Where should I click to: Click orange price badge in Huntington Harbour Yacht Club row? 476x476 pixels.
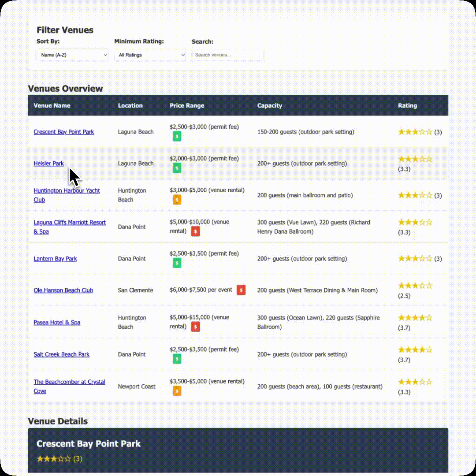click(x=177, y=200)
